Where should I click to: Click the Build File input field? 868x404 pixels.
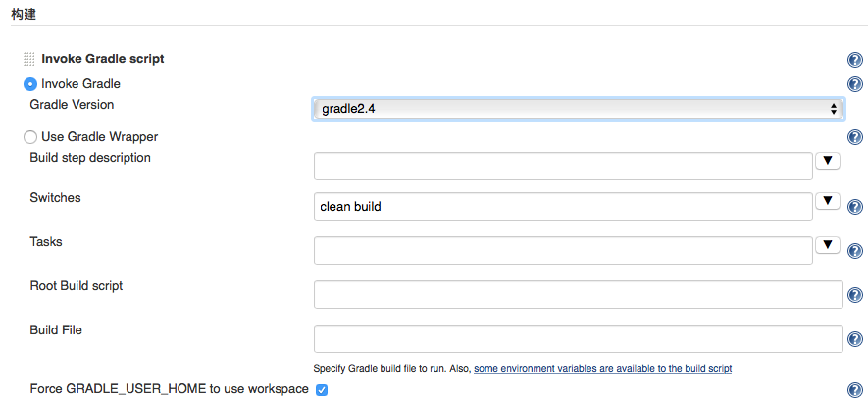(578, 338)
